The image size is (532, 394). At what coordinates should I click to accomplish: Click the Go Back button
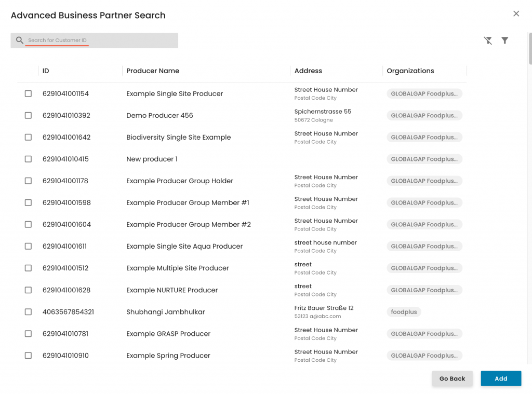452,379
